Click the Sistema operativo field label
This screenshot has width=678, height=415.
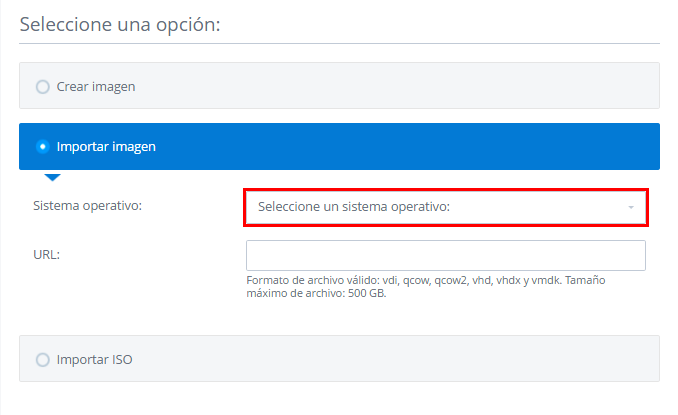[87, 206]
